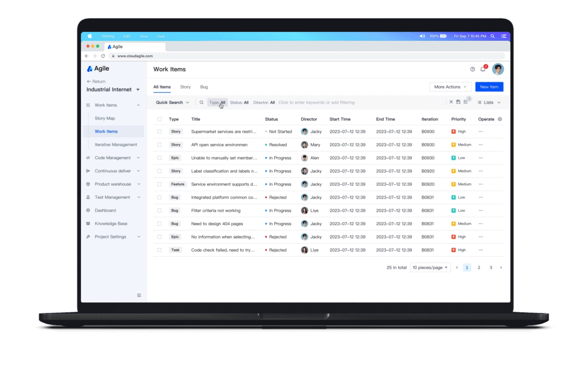Check the Supermarket services row checkbox
The width and height of the screenshot is (588, 365).
pos(160,132)
